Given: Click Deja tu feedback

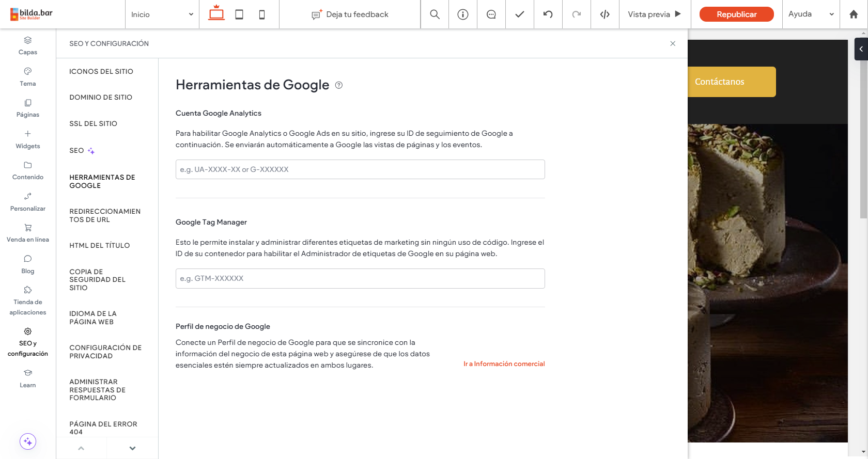Looking at the screenshot, I should point(350,14).
